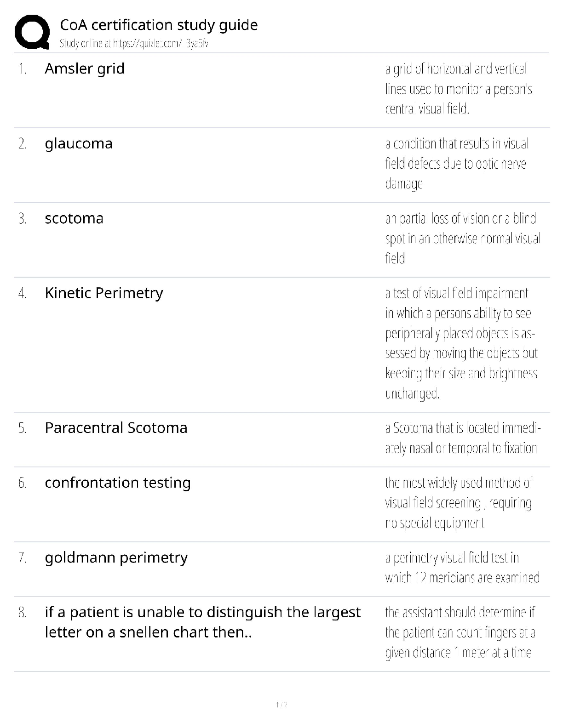Select the scotoma term
The height and width of the screenshot is (728, 563).
(x=74, y=218)
